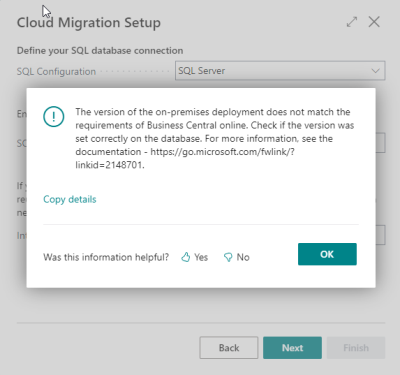Click the No label for helpful feedback

coord(243,257)
